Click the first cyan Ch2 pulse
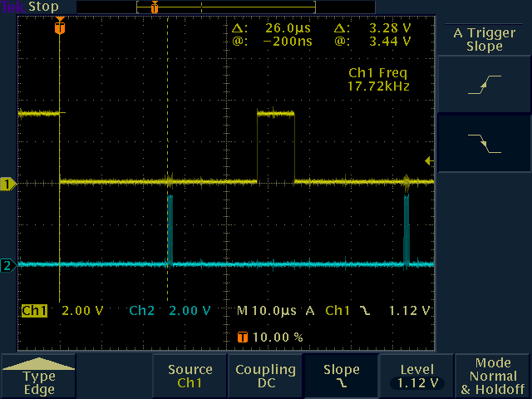 pyautogui.click(x=170, y=229)
